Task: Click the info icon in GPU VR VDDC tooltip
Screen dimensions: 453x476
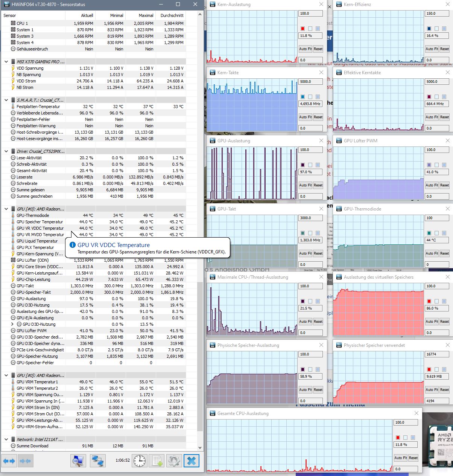Action: coord(73,245)
